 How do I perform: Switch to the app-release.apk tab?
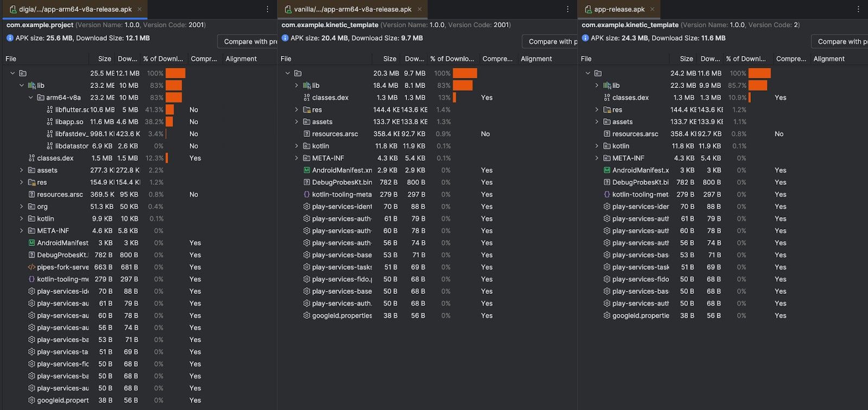pyautogui.click(x=620, y=9)
